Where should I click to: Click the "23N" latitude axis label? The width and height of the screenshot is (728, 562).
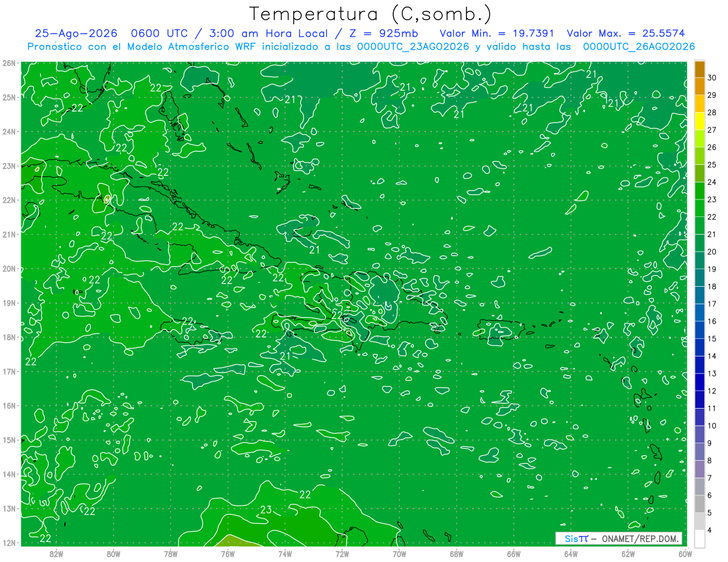point(9,166)
